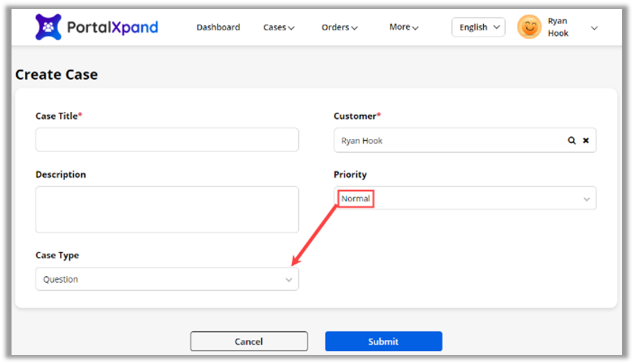Expand the More menu
The image size is (634, 364).
pos(403,27)
